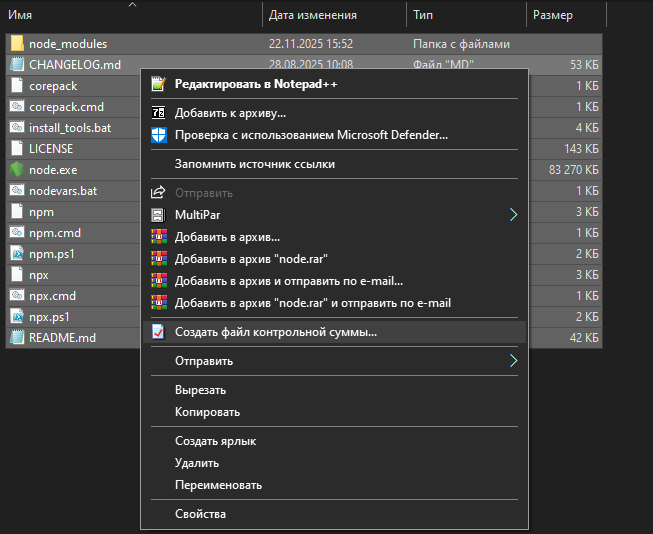Click the 83 270 КБ size value

[x=573, y=170]
